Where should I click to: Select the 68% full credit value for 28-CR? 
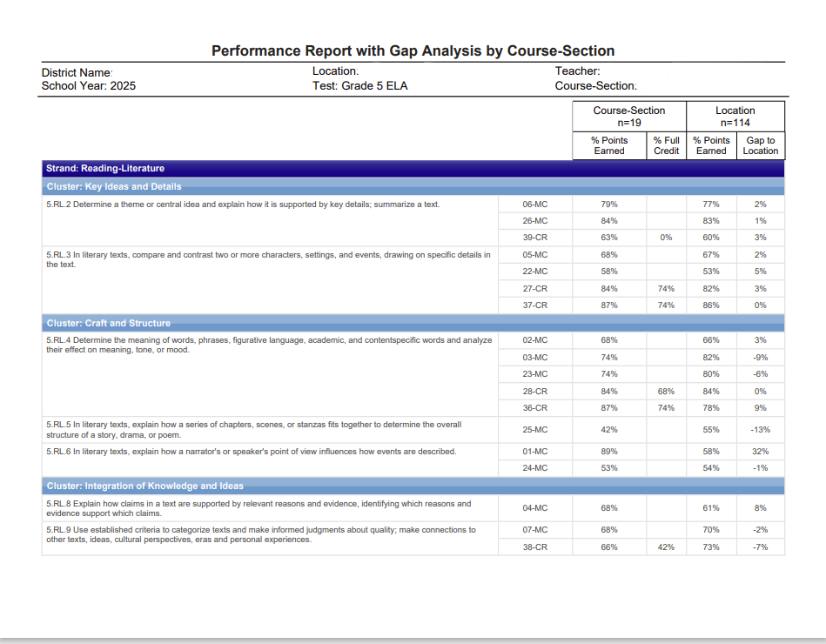point(666,392)
